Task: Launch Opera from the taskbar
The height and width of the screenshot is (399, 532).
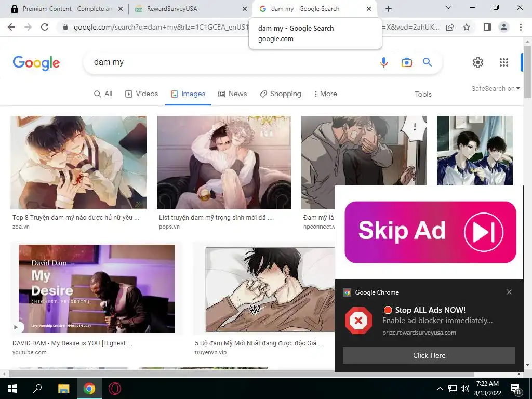Action: point(115,389)
